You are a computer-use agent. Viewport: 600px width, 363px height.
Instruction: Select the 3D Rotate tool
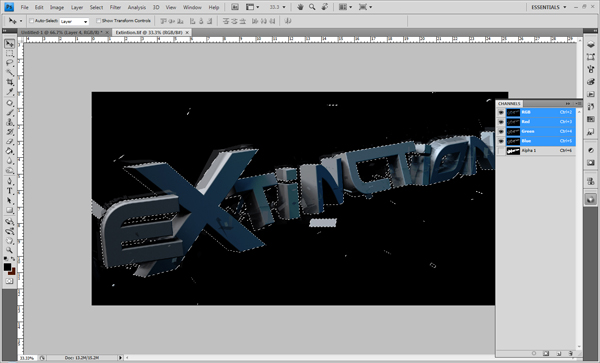click(x=10, y=221)
